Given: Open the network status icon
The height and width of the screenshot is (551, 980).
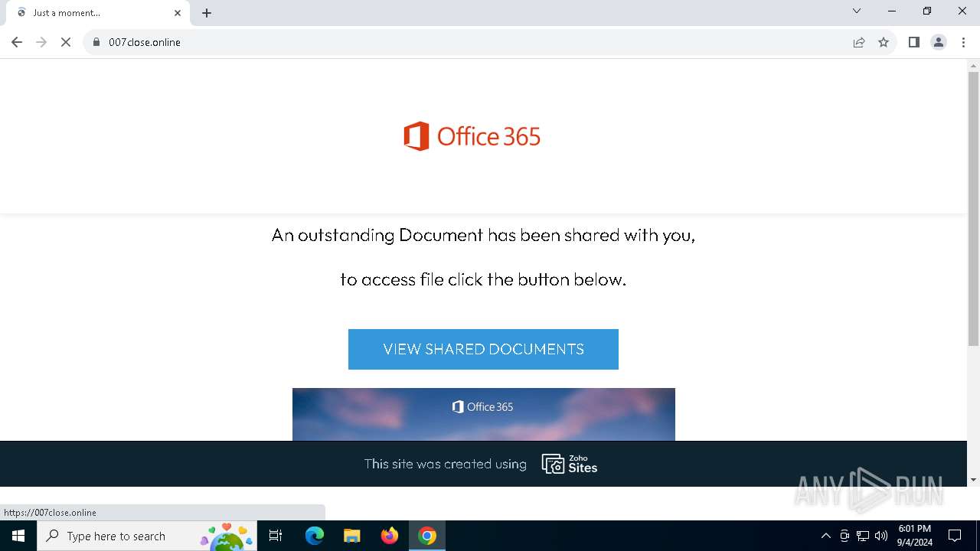Looking at the screenshot, I should coord(863,536).
